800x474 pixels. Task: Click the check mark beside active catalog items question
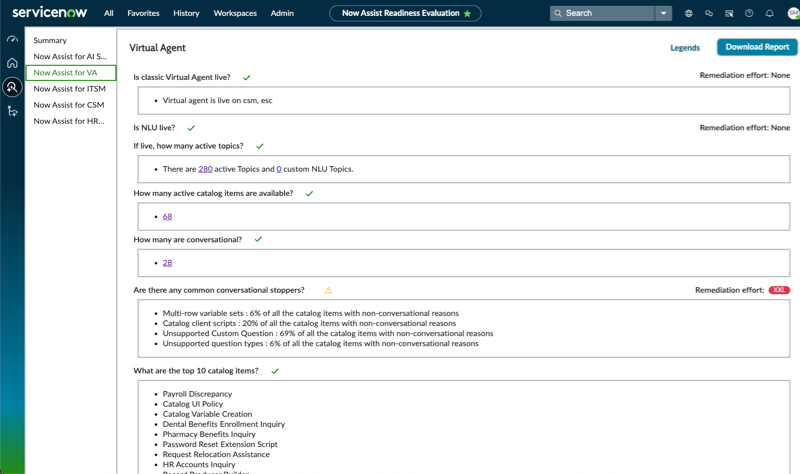point(309,193)
